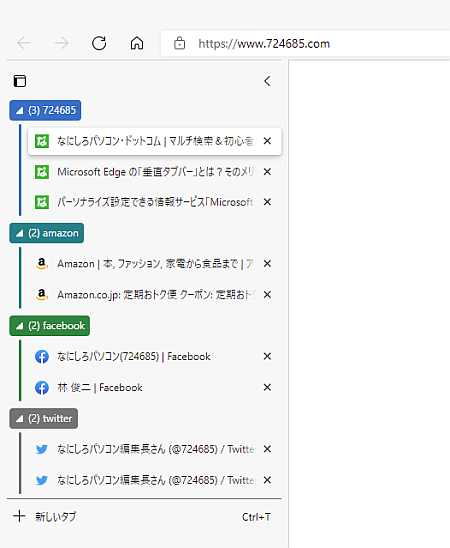Screen dimensions: 450x548
Task: Switch to second Twitter なにしろパソコン編集長さん tab
Action: coord(154,480)
